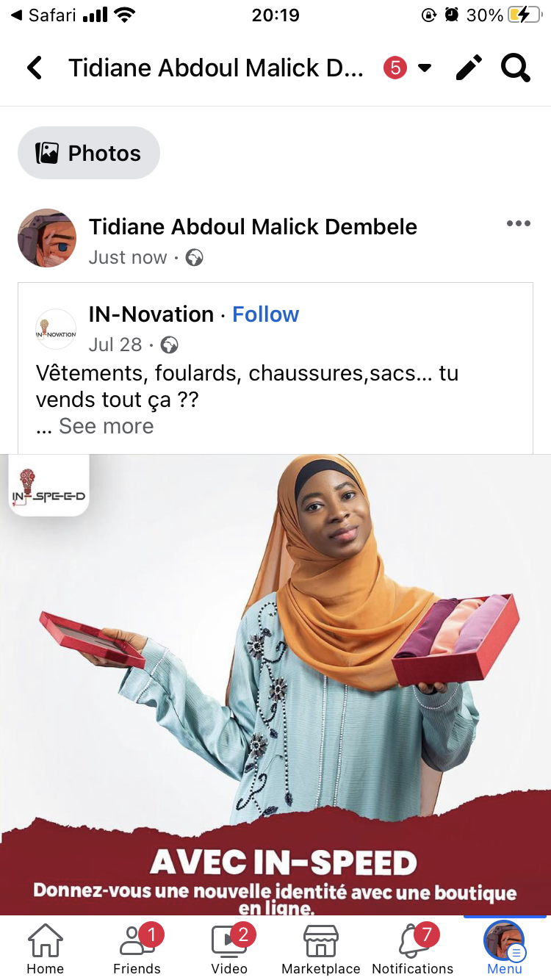Expand post text with See more
Viewport: 551px width, 980px height.
pyautogui.click(x=107, y=426)
